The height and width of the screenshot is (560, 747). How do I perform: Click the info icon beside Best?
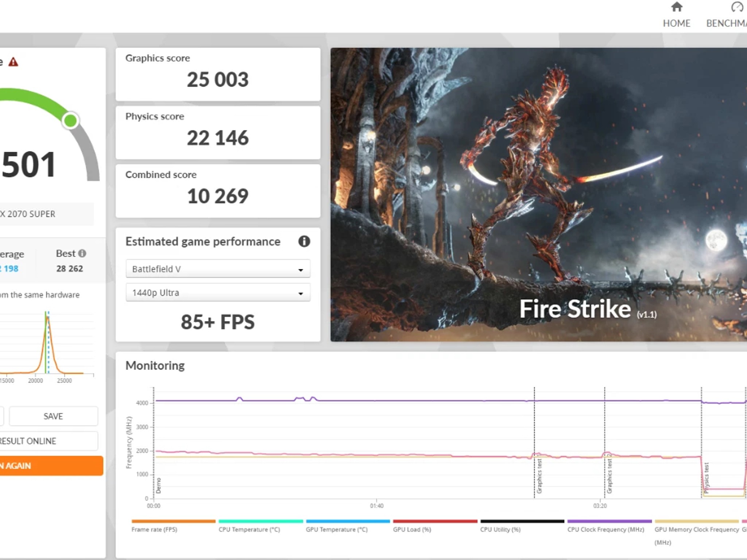82,253
